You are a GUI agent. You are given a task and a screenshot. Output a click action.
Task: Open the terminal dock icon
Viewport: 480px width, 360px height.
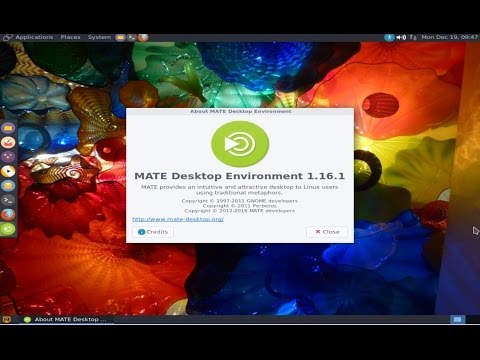pos(8,200)
